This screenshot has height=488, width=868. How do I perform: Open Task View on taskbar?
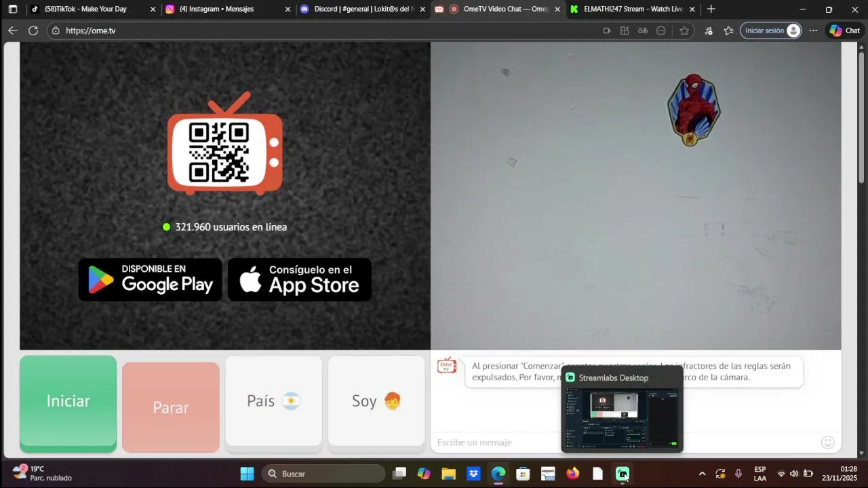coord(399,474)
